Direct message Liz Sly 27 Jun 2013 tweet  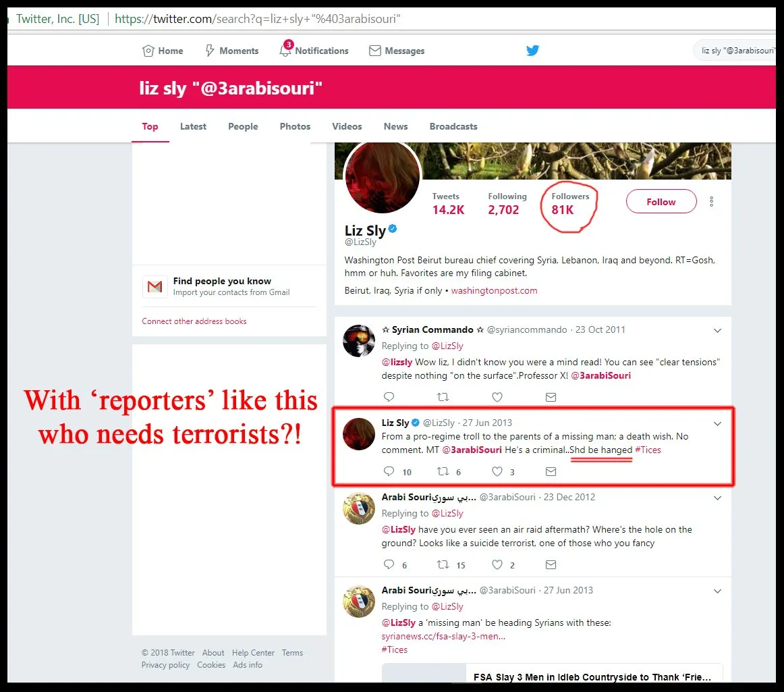click(x=551, y=471)
